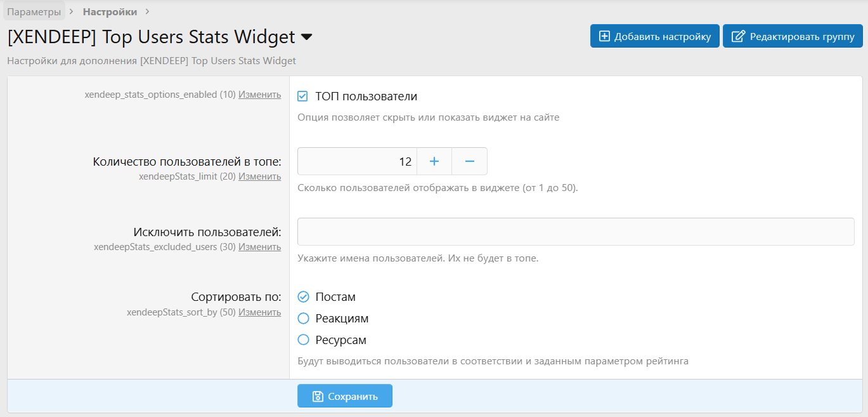The image size is (868, 417).
Task: Click the chevron after Параметры breadcrumb
Action: point(72,11)
